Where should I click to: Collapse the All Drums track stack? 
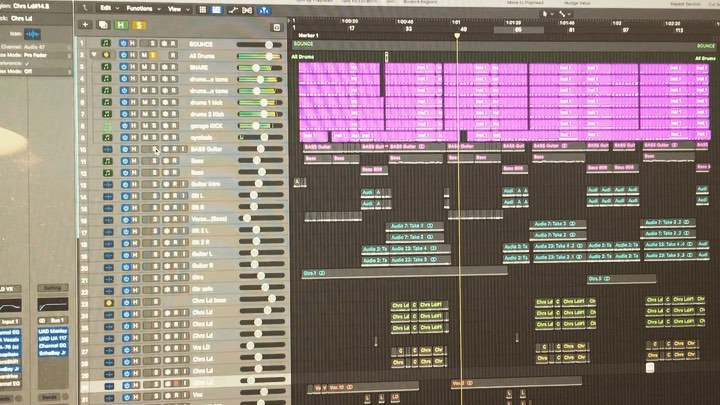[x=94, y=55]
